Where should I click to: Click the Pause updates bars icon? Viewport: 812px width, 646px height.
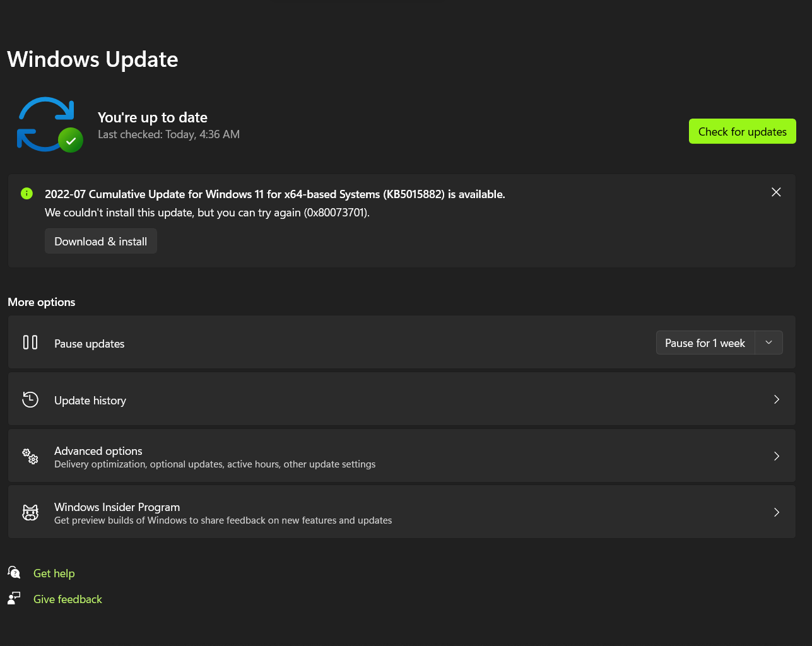(x=30, y=343)
